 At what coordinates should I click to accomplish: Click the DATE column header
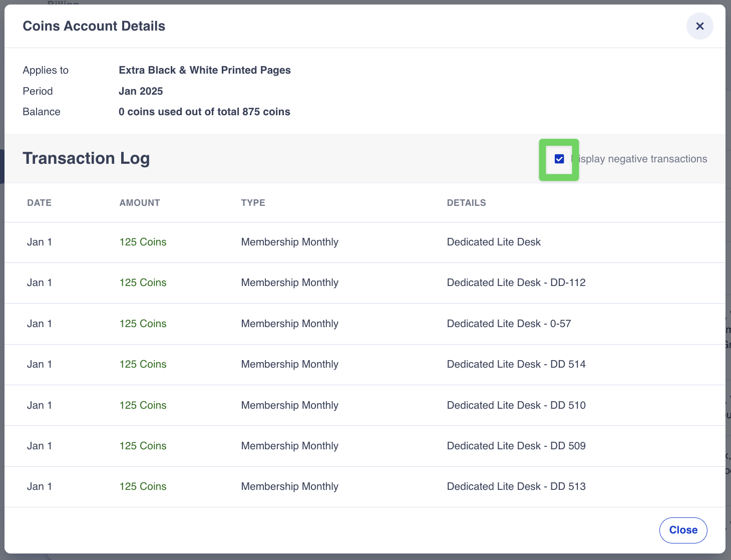click(39, 203)
